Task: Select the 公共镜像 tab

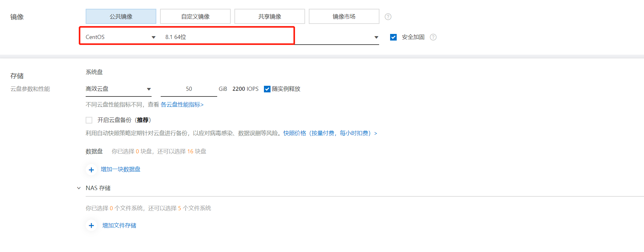Action: (121, 16)
